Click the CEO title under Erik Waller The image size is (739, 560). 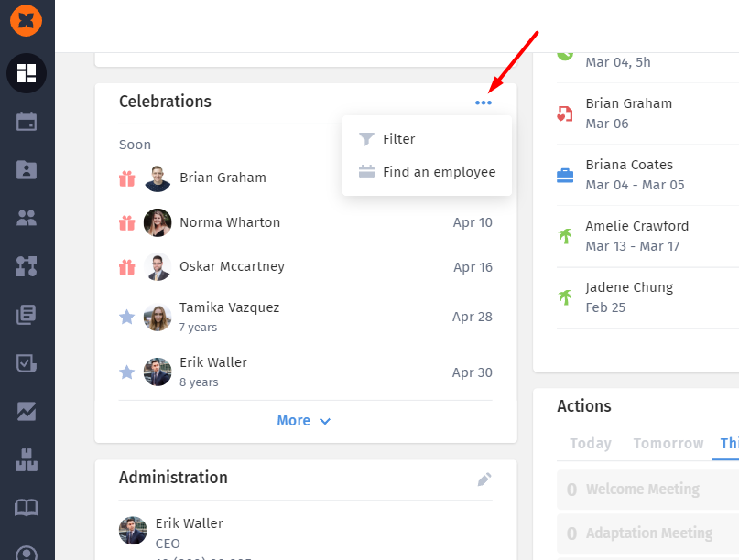[x=168, y=544]
